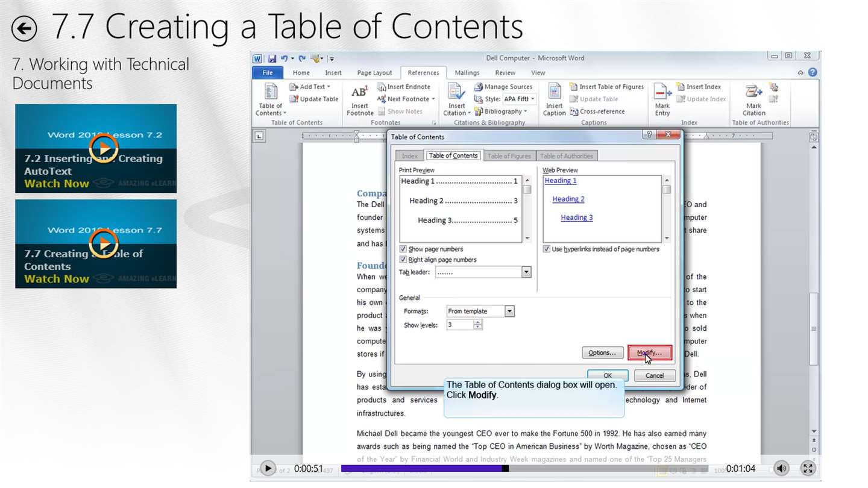Click Cross-reference in the Captions group

pos(597,111)
